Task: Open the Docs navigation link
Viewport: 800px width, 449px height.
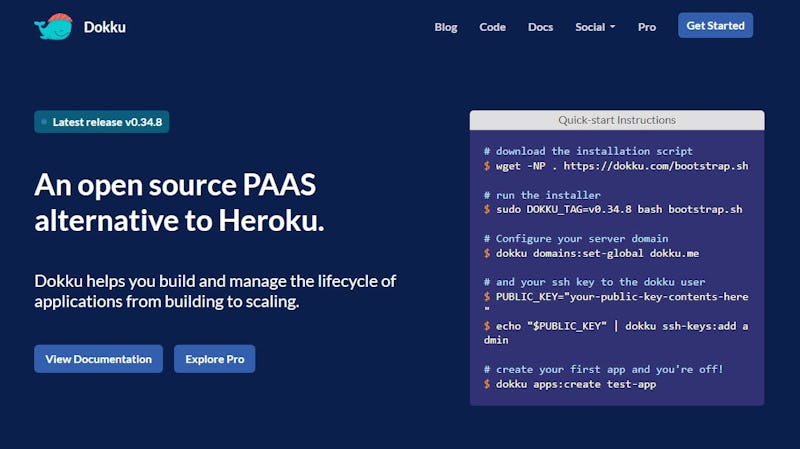Action: point(540,27)
